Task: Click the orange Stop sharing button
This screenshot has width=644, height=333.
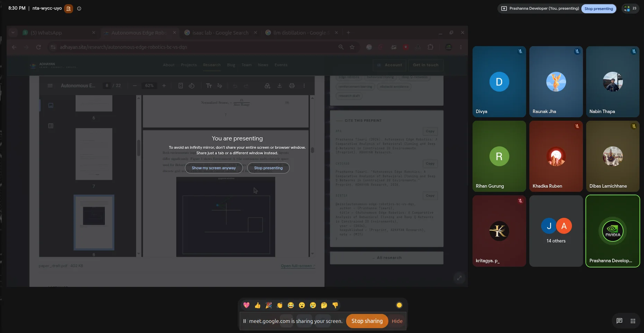Action: [x=367, y=321]
